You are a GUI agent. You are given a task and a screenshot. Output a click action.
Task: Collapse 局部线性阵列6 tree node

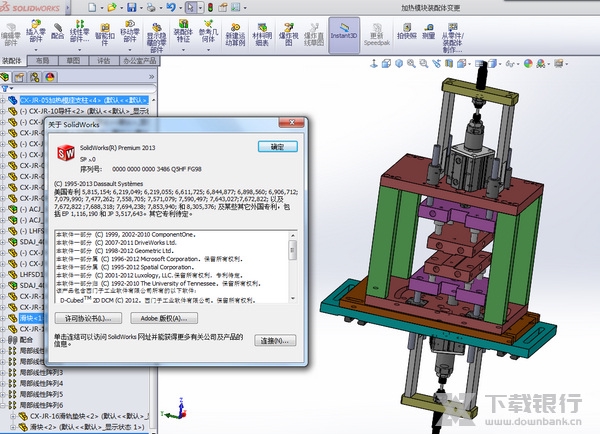[2, 405]
